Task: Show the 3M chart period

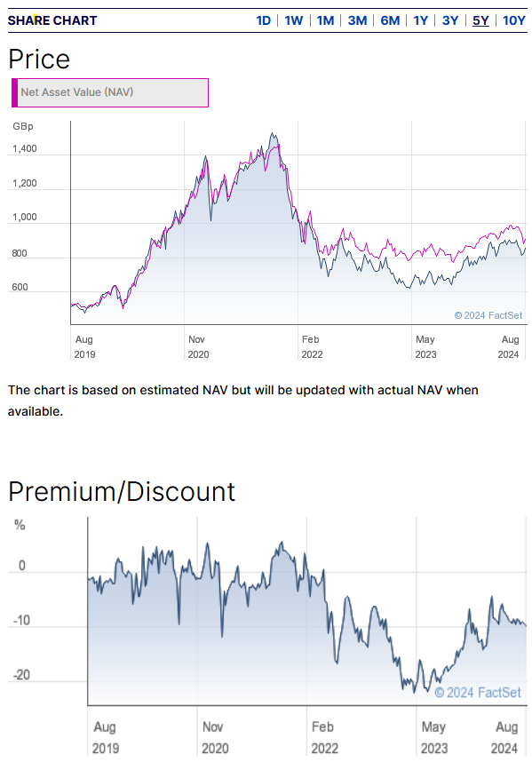Action: tap(357, 20)
